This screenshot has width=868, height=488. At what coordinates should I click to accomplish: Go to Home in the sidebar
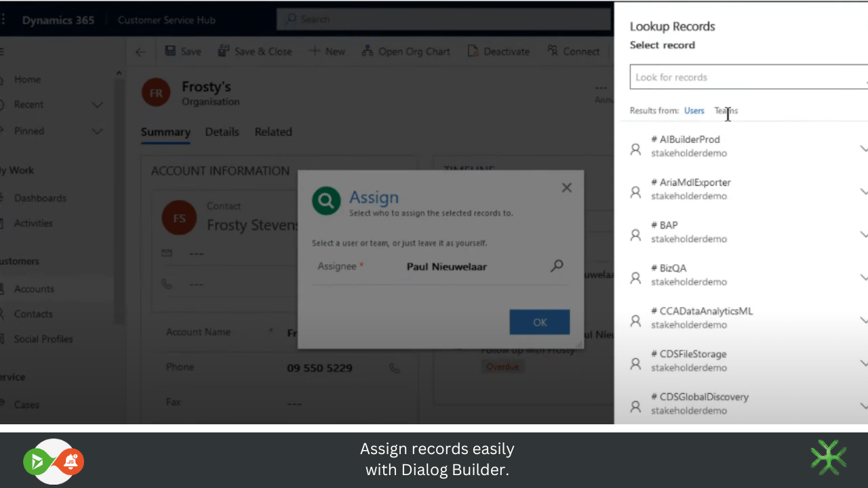click(27, 79)
